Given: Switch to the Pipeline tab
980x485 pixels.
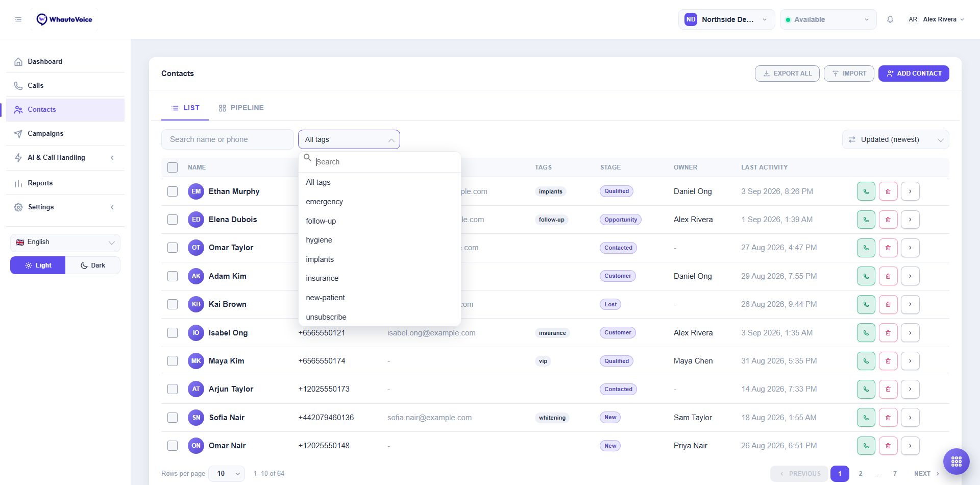Looking at the screenshot, I should pos(241,108).
